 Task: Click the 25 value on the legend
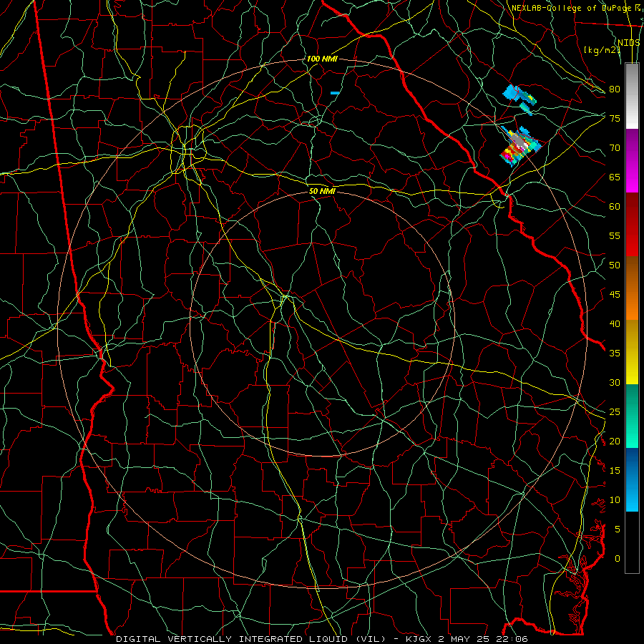point(615,412)
